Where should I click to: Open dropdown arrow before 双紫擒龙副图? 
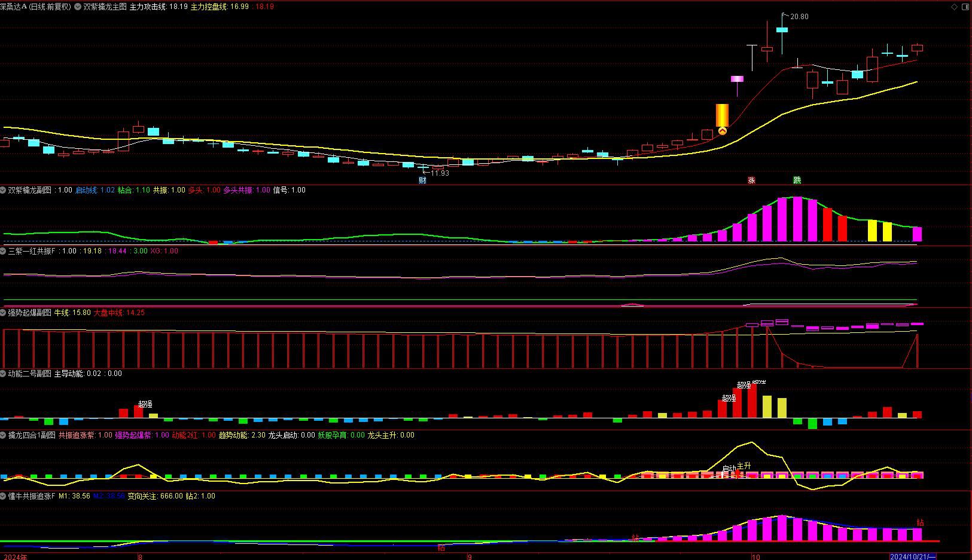pyautogui.click(x=4, y=190)
